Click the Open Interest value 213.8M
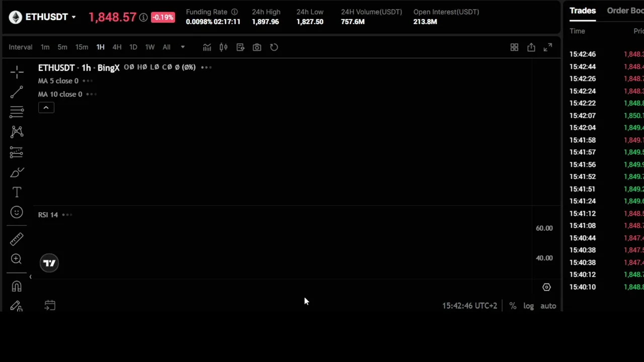The image size is (644, 362). (x=425, y=22)
